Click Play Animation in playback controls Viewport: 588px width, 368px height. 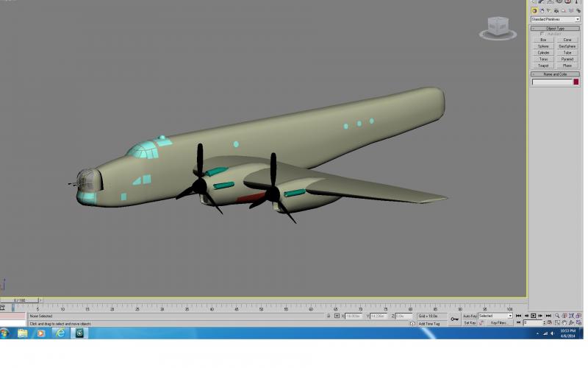534,316
